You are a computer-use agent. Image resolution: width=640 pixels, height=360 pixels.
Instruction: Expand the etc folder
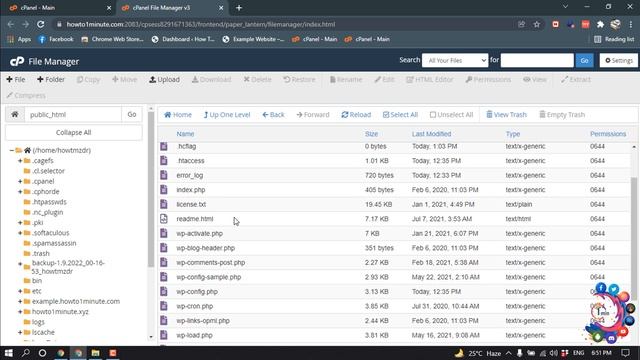tap(20, 291)
